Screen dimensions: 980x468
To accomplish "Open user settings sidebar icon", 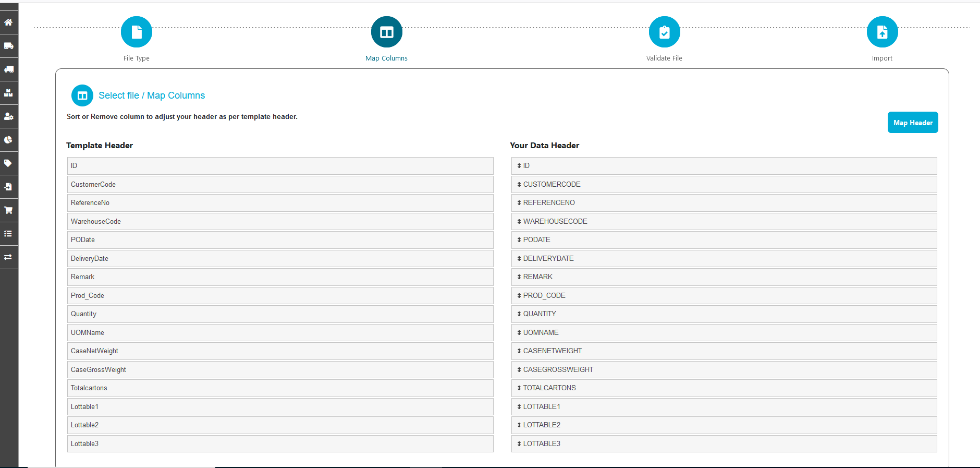I will [8, 116].
